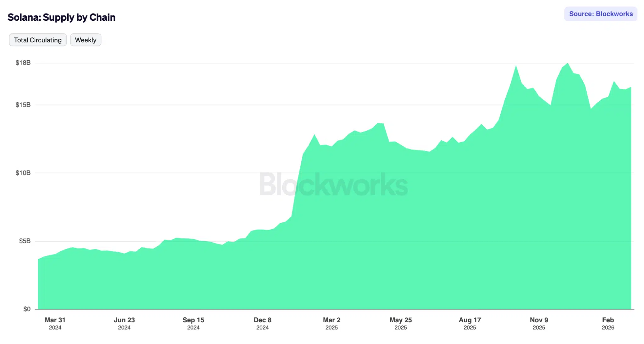Screen dimensions: 644x344
Task: Select the Sep 15 2024 axis label
Action: [x=193, y=323]
